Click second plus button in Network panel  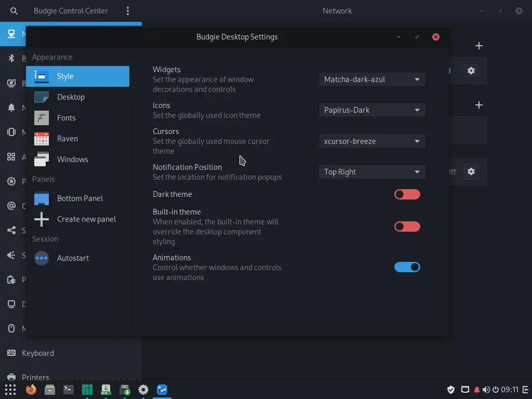478,105
